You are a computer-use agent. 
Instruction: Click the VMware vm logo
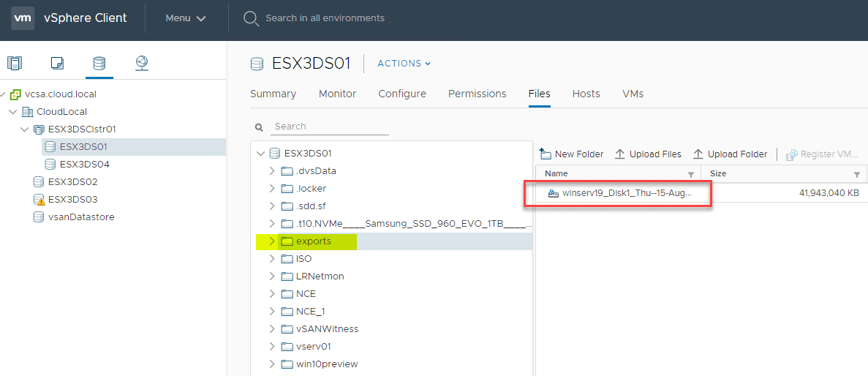pos(23,18)
